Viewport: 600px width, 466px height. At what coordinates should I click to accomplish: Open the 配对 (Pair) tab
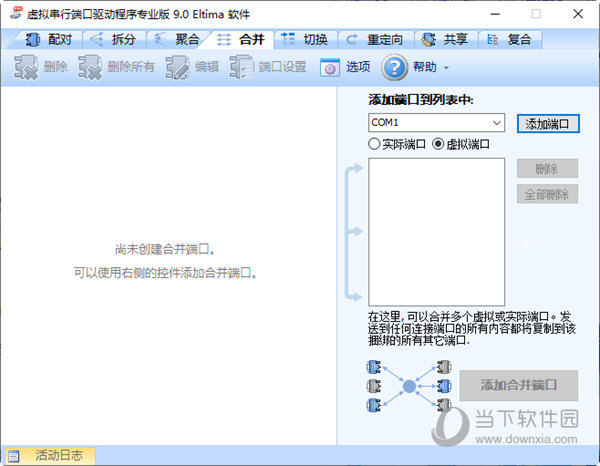click(x=48, y=39)
